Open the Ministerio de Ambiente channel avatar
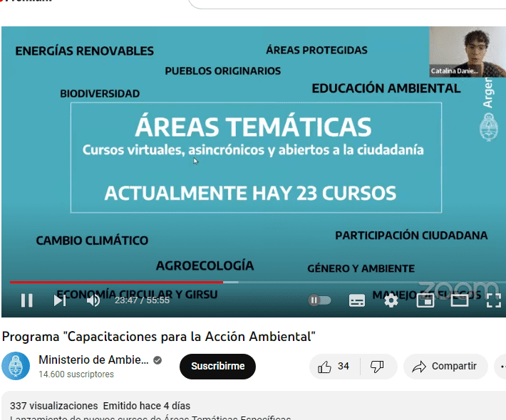The image size is (506, 420). pos(16,367)
